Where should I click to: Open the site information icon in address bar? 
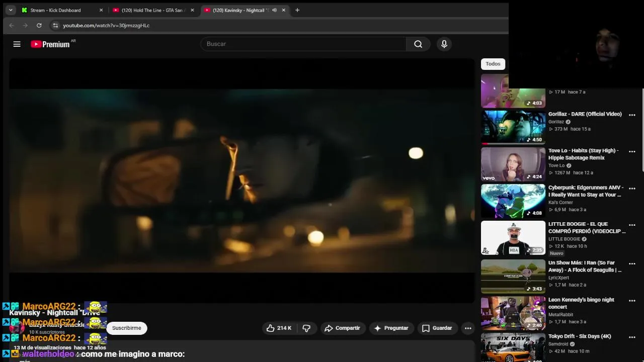pyautogui.click(x=55, y=25)
